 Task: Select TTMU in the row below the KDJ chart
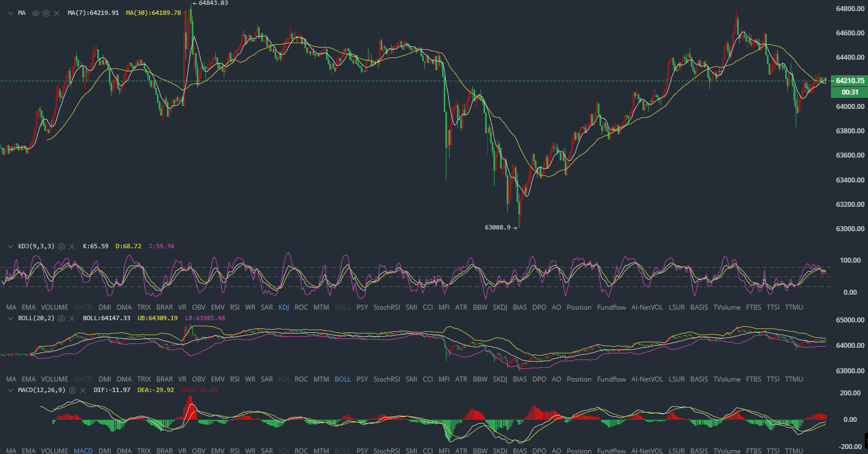point(794,307)
